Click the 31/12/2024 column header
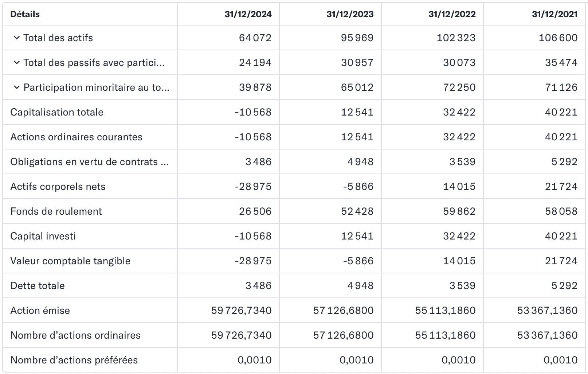Screen dimensions: 588x374 coord(248,14)
